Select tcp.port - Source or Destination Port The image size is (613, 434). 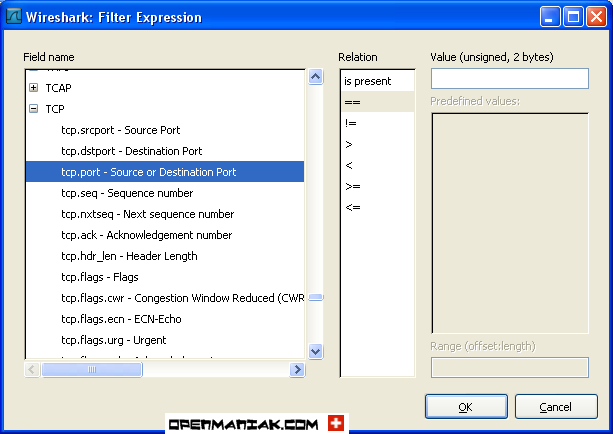(x=165, y=172)
